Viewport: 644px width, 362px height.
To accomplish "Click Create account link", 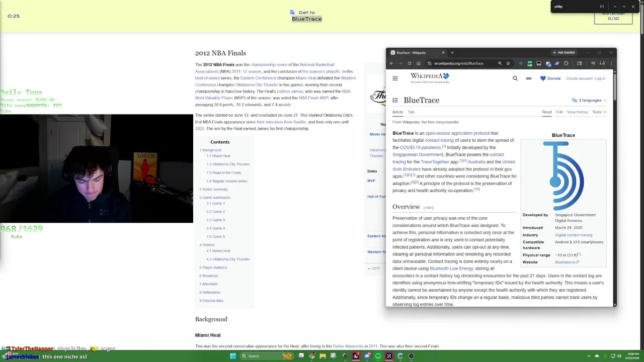I will pyautogui.click(x=579, y=78).
